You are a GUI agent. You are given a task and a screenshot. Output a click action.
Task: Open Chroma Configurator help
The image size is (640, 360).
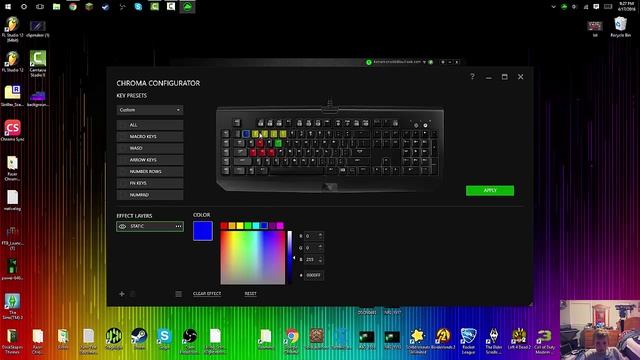[472, 76]
